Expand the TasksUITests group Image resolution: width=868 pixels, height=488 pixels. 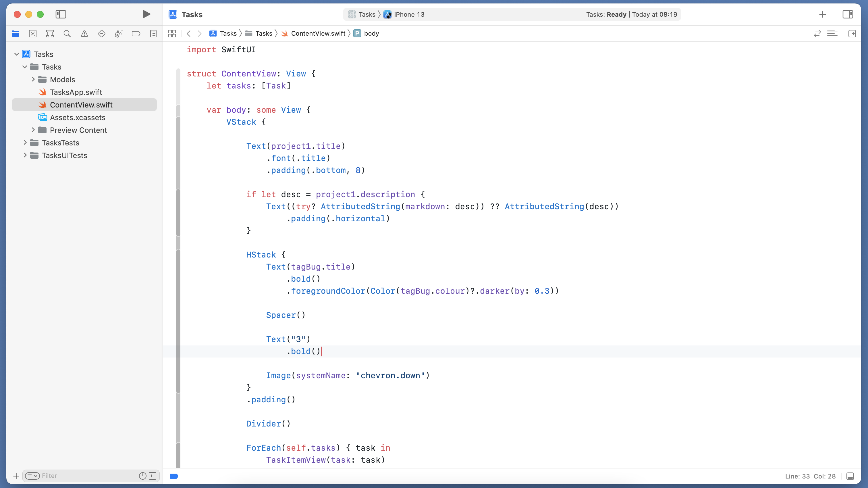click(24, 155)
